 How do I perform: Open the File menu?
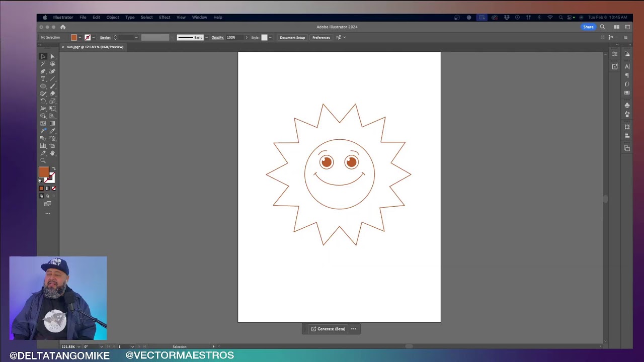(83, 17)
